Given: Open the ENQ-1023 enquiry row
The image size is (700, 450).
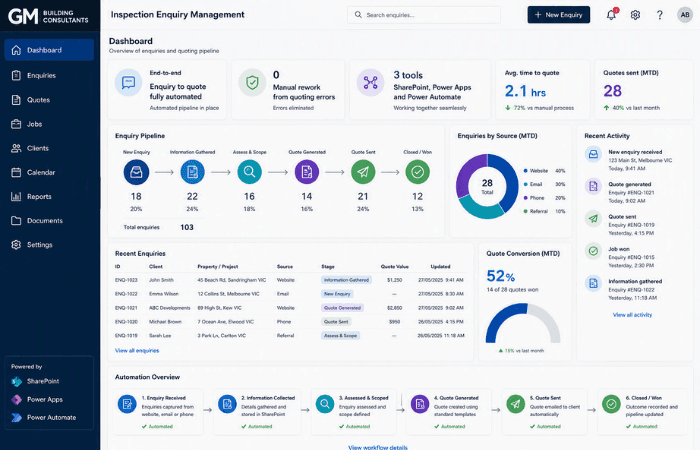Looking at the screenshot, I should click(x=290, y=280).
